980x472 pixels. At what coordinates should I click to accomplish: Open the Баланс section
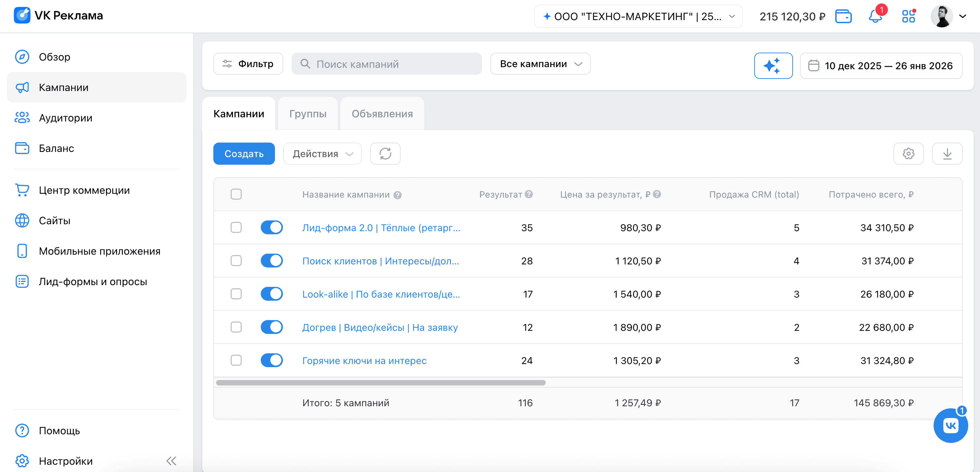coord(56,148)
